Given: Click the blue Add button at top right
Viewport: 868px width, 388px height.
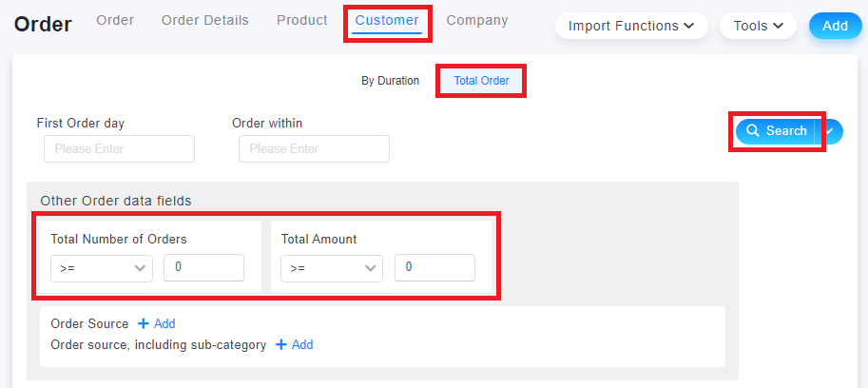Looking at the screenshot, I should [835, 26].
